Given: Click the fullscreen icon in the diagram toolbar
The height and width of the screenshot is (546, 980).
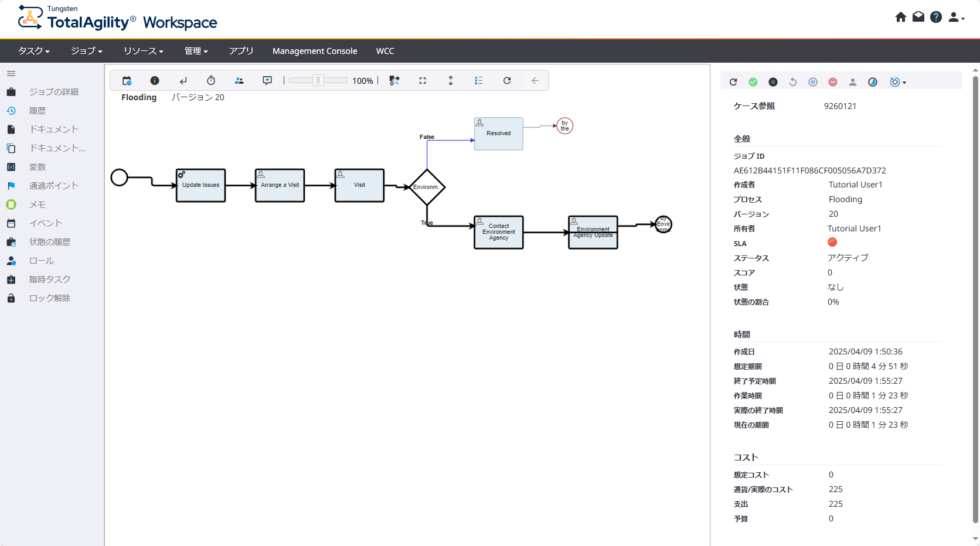Looking at the screenshot, I should (x=423, y=81).
